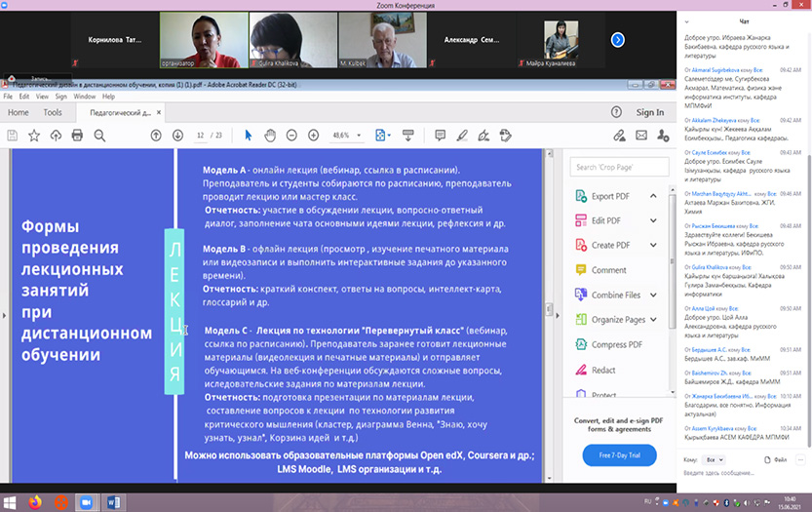Click Sign In in Acrobat

click(x=649, y=113)
